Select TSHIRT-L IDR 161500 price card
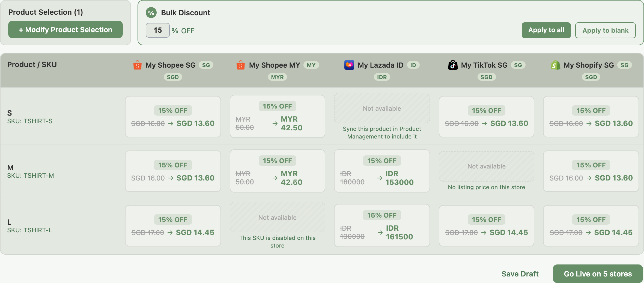 click(x=382, y=225)
